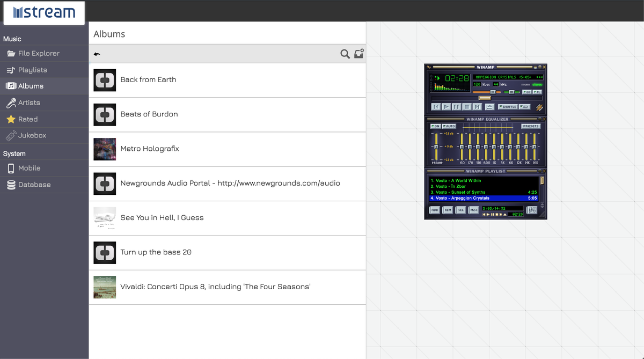Go to the Artists section
This screenshot has height=359, width=644.
pos(44,102)
